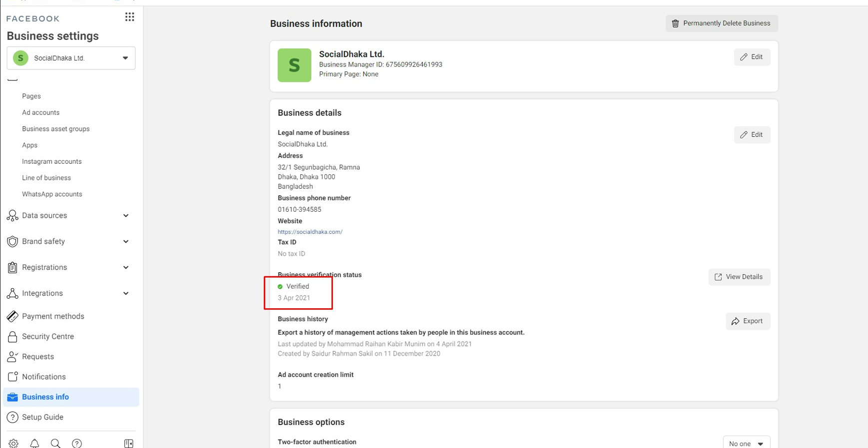Click the settings gear icon in bottom bar
This screenshot has height=448, width=868.
[x=13, y=443]
